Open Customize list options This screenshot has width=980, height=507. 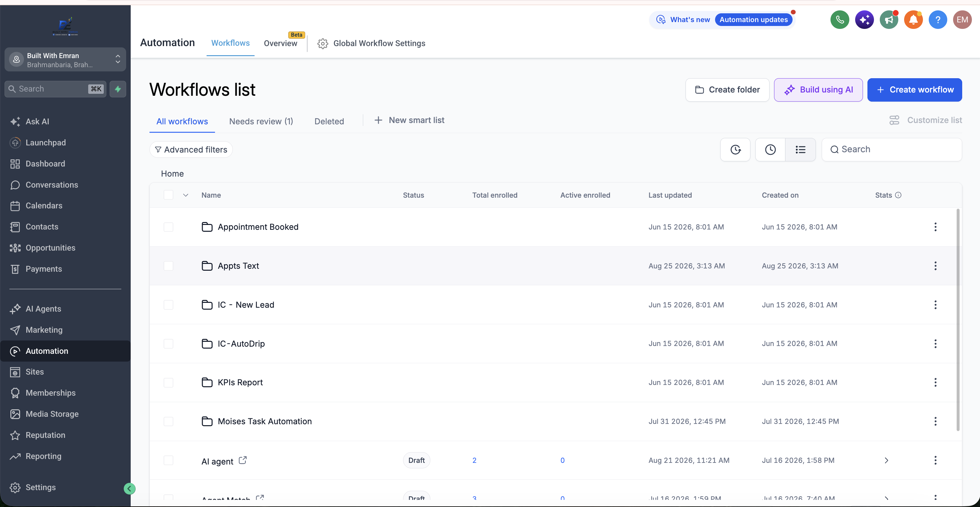(926, 120)
